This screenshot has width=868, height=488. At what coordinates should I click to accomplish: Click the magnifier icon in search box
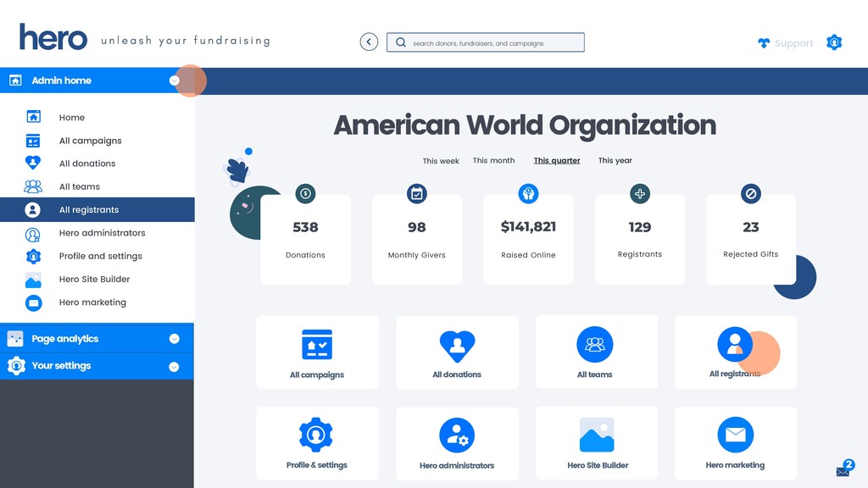401,42
